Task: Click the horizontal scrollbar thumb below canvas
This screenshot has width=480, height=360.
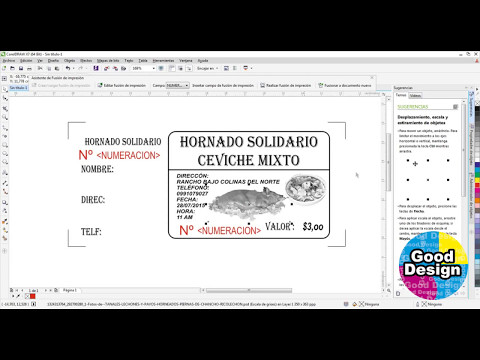Action: (x=249, y=290)
